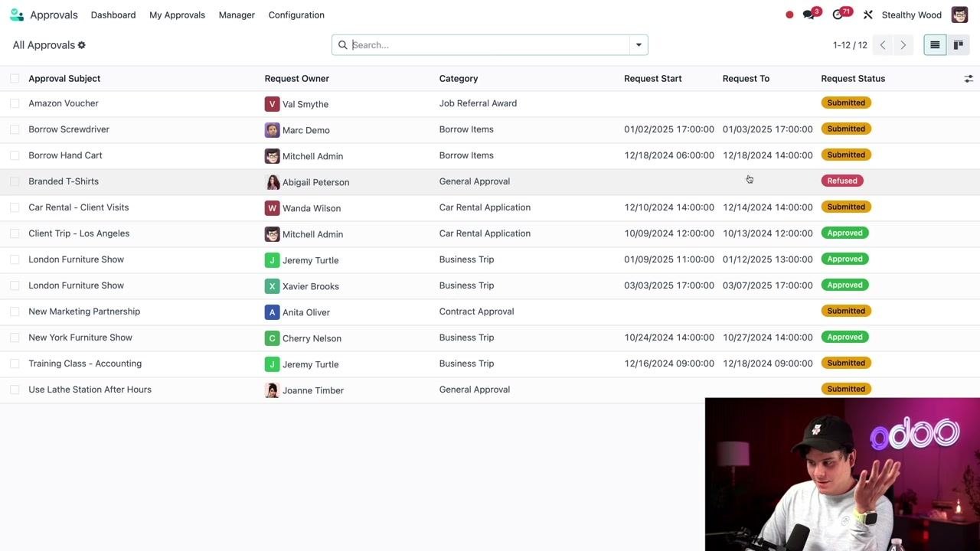Screen dimensions: 980x551
Task: Click Cherry Nelson's avatar icon
Action: [272, 338]
